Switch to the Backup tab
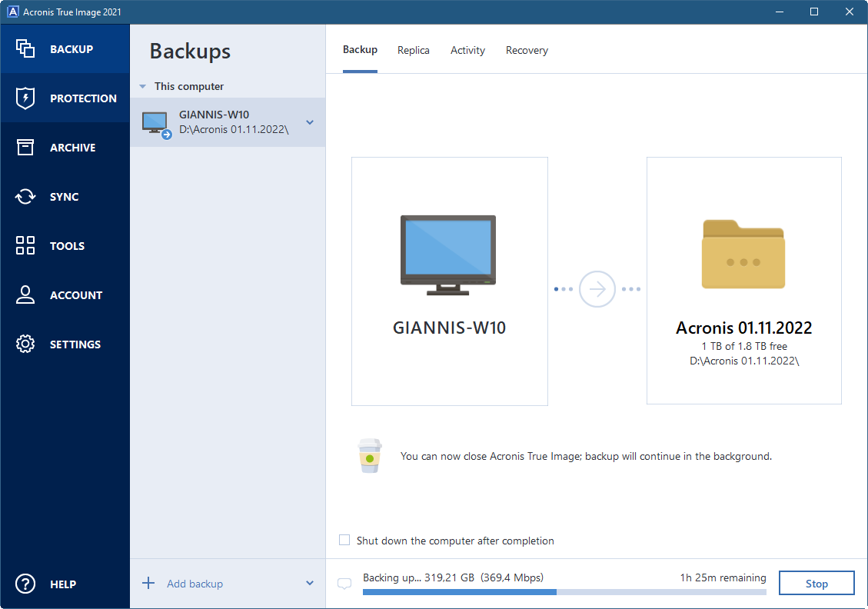This screenshot has height=609, width=868. [360, 50]
